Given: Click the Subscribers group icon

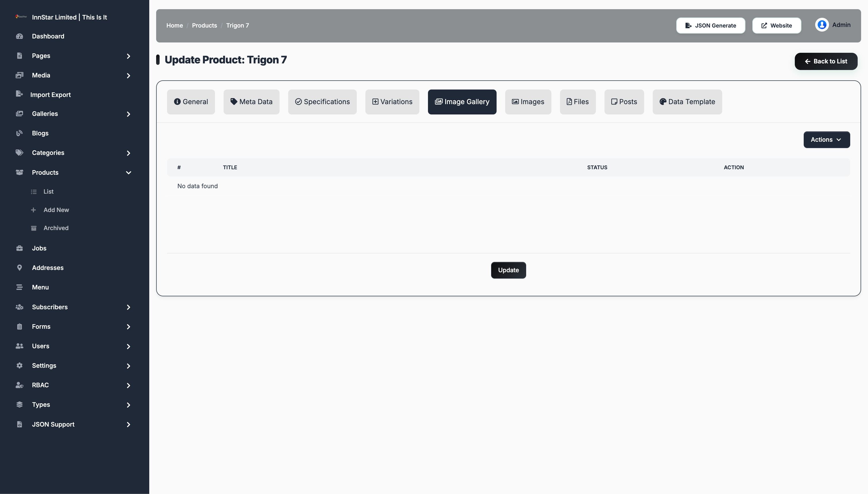Looking at the screenshot, I should click(x=19, y=307).
